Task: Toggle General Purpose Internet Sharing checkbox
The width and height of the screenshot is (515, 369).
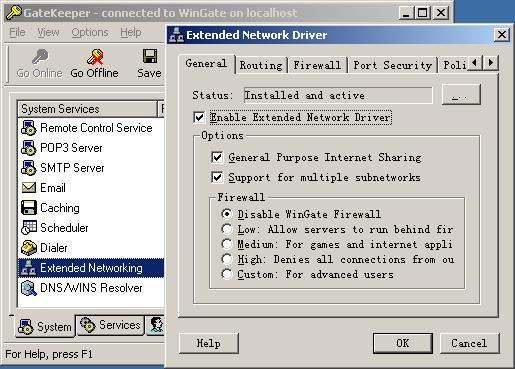Action: click(217, 157)
